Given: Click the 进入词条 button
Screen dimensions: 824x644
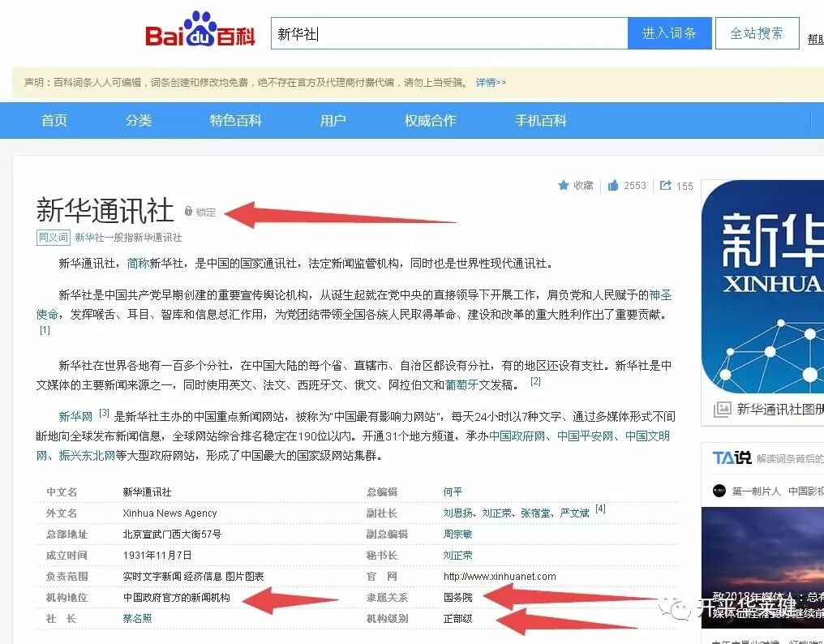Looking at the screenshot, I should pos(670,33).
